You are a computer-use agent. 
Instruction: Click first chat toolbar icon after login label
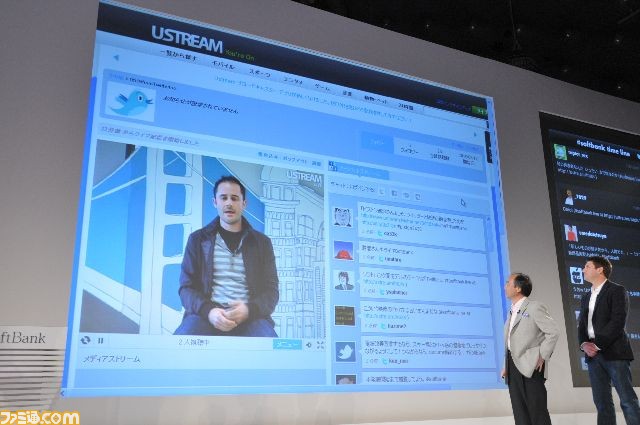tap(382, 192)
